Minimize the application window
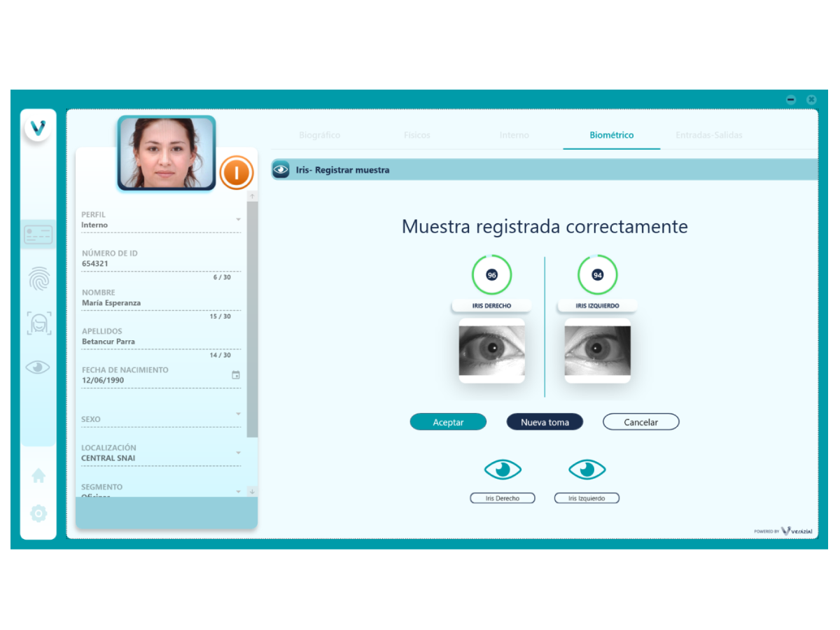Screen dimensions: 840x630 (x=791, y=100)
